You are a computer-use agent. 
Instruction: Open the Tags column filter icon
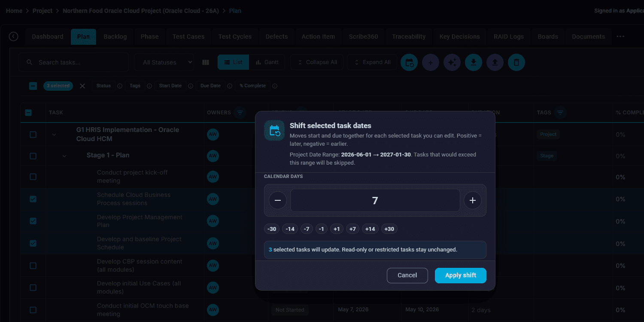coord(560,113)
